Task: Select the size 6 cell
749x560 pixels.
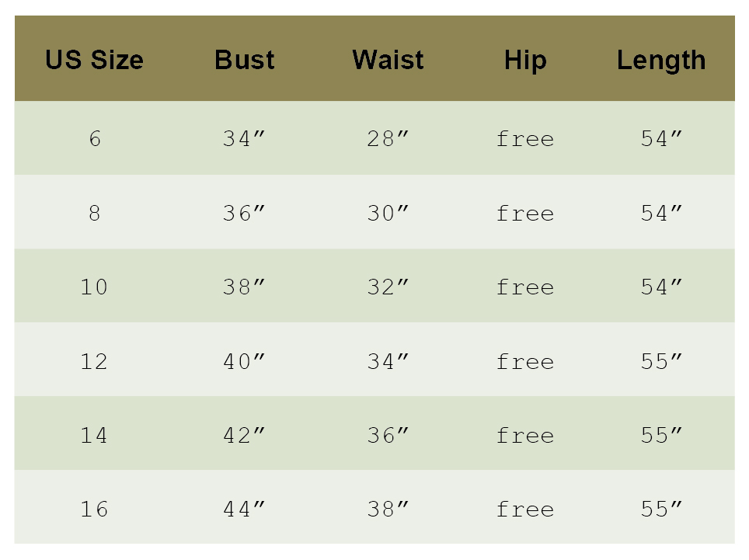Action: pyautogui.click(x=95, y=139)
